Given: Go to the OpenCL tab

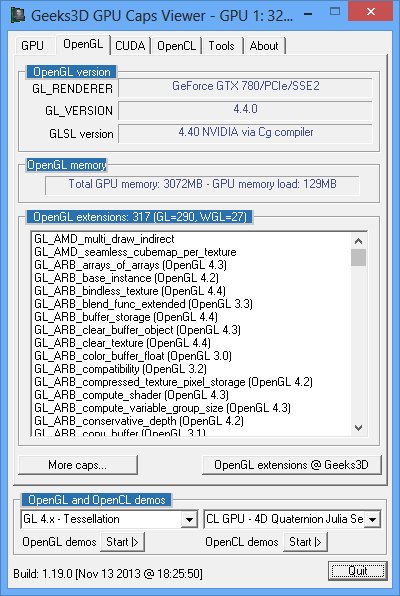Looking at the screenshot, I should point(176,46).
